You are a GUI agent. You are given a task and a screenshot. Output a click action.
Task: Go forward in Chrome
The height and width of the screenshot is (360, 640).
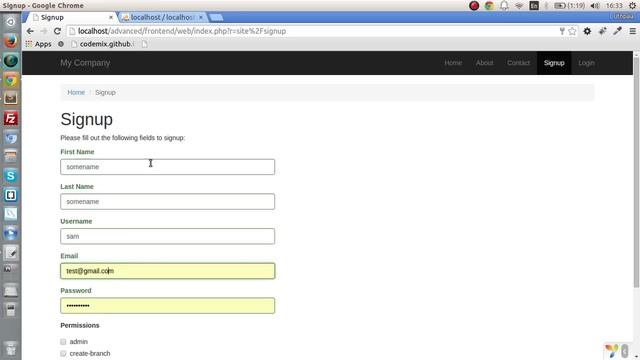click(44, 31)
